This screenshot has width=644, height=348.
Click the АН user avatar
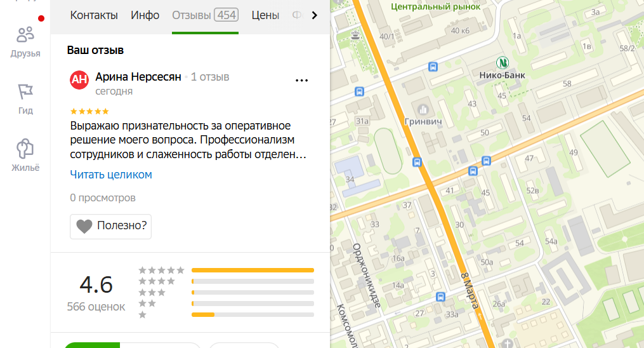[79, 80]
